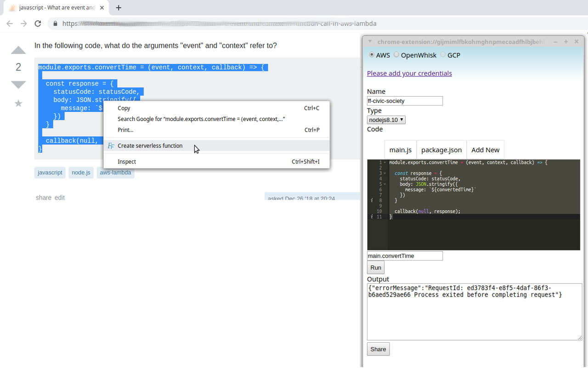Minimize the chrome-extension popup window
The width and height of the screenshot is (588, 368).
(555, 42)
